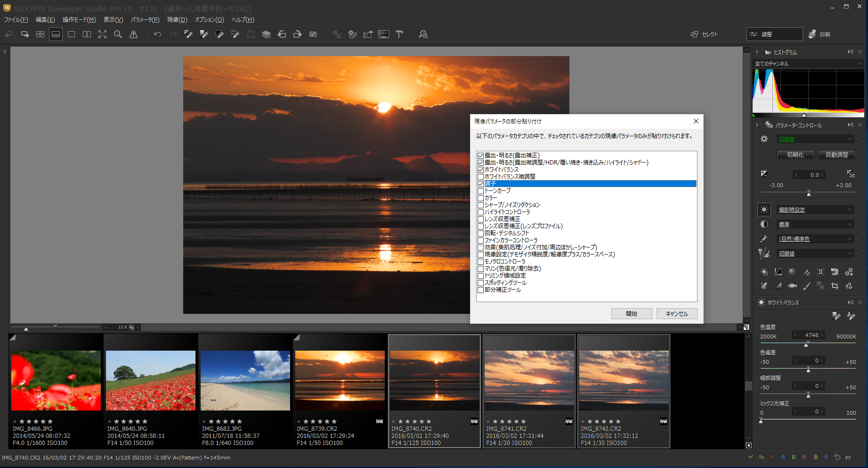Viewport: 868px width, 468px height.
Task: Click the 初期化 reset button
Action: 795,155
